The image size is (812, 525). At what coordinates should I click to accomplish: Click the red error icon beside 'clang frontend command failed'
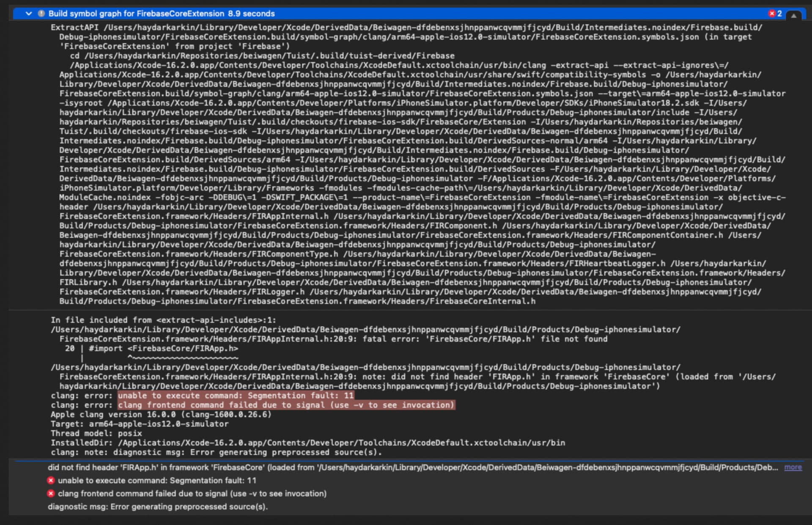pos(51,493)
